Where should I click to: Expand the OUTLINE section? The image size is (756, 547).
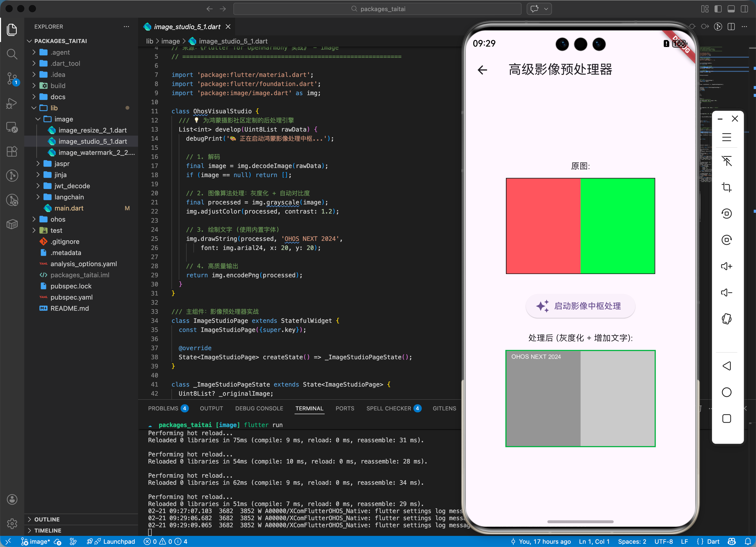tap(47, 519)
